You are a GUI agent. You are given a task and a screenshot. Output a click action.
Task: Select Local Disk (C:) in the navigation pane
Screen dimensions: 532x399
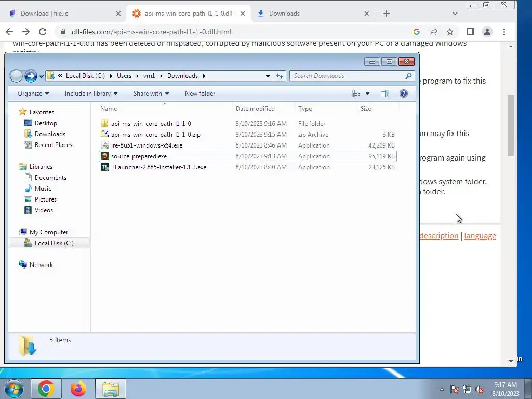click(x=54, y=243)
